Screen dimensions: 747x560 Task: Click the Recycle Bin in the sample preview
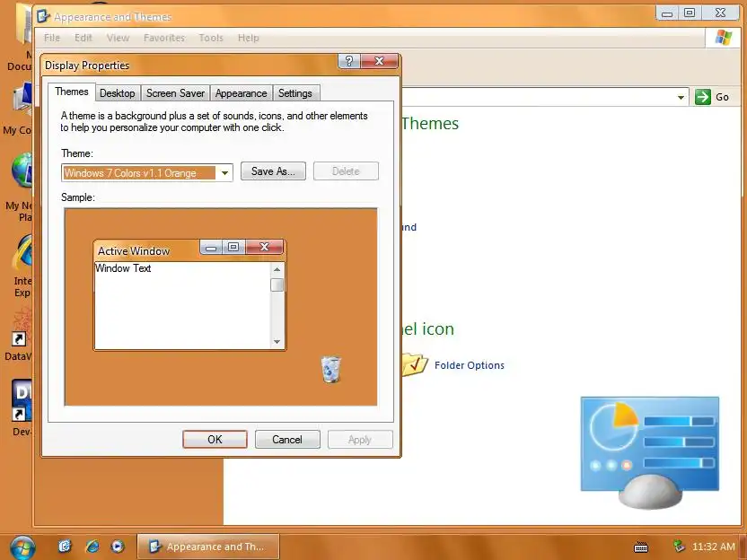pyautogui.click(x=331, y=369)
